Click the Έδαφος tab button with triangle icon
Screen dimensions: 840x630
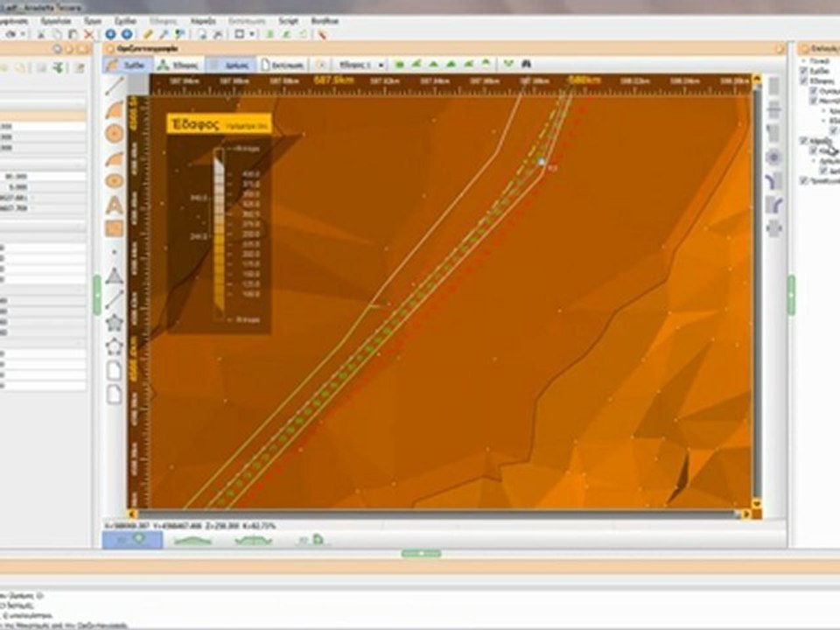[178, 66]
